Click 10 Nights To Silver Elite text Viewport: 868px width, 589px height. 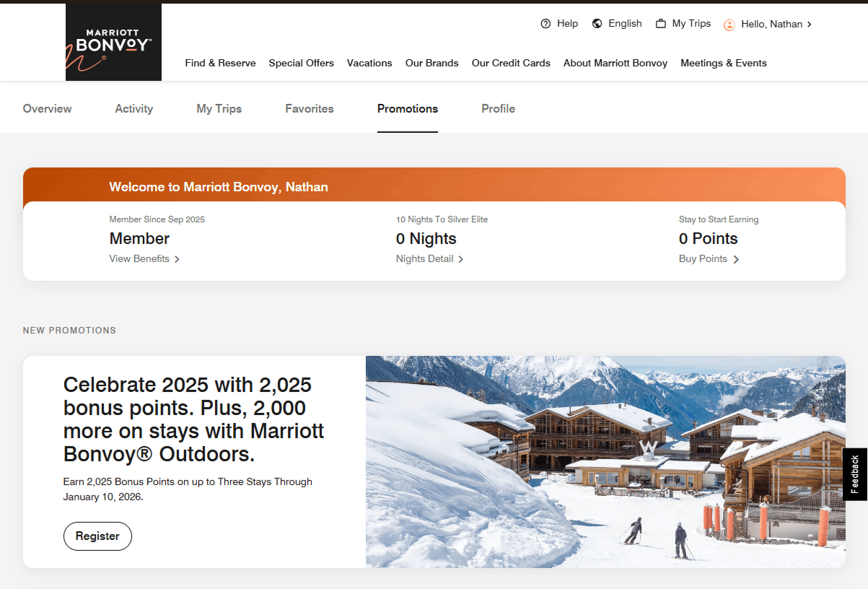coord(442,219)
